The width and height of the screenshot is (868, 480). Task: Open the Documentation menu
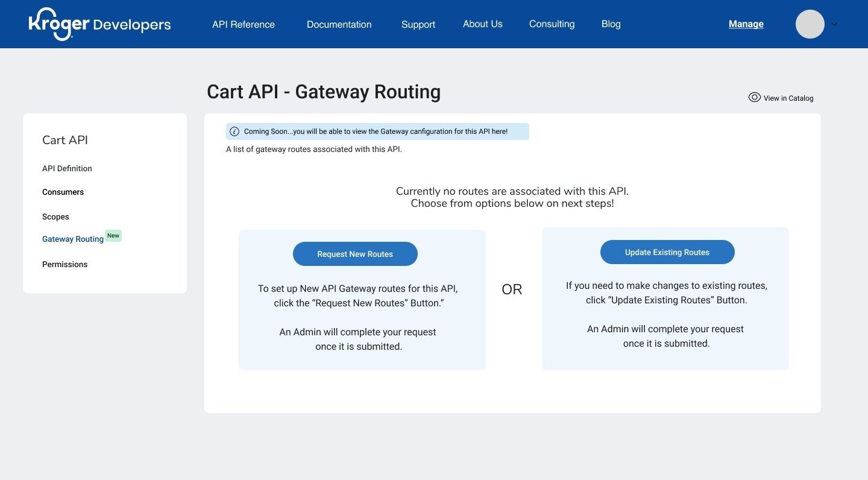pos(339,24)
